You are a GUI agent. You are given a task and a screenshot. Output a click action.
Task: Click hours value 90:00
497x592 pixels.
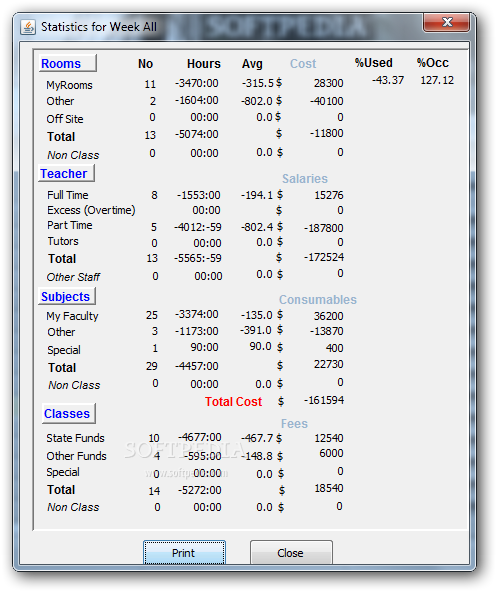tap(204, 347)
